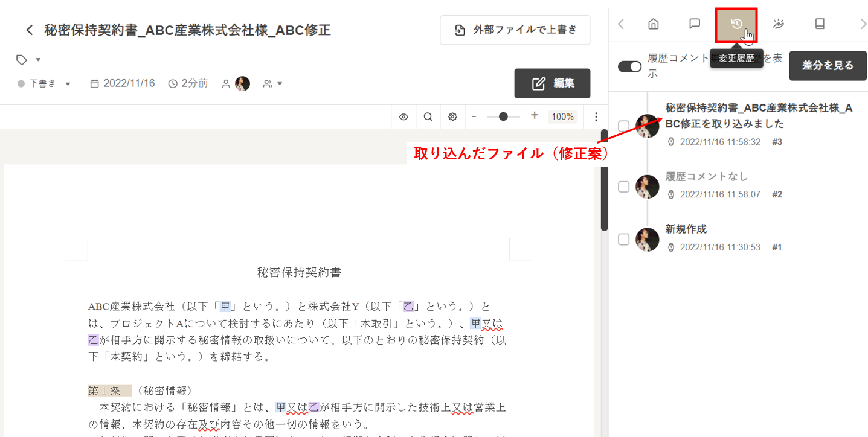Click the minus zoom out icon
The height and width of the screenshot is (437, 868).
pyautogui.click(x=474, y=116)
